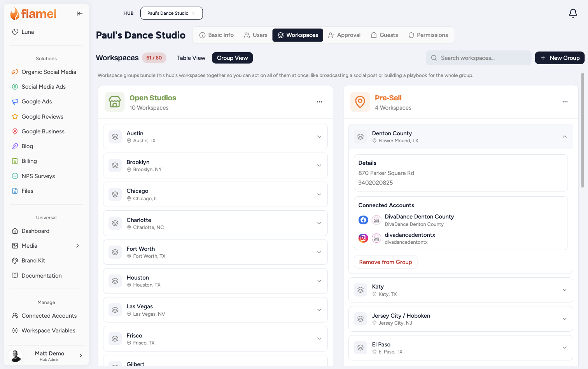The width and height of the screenshot is (588, 369).
Task: Click the DivaDance Denton County Facebook icon
Action: point(363,220)
